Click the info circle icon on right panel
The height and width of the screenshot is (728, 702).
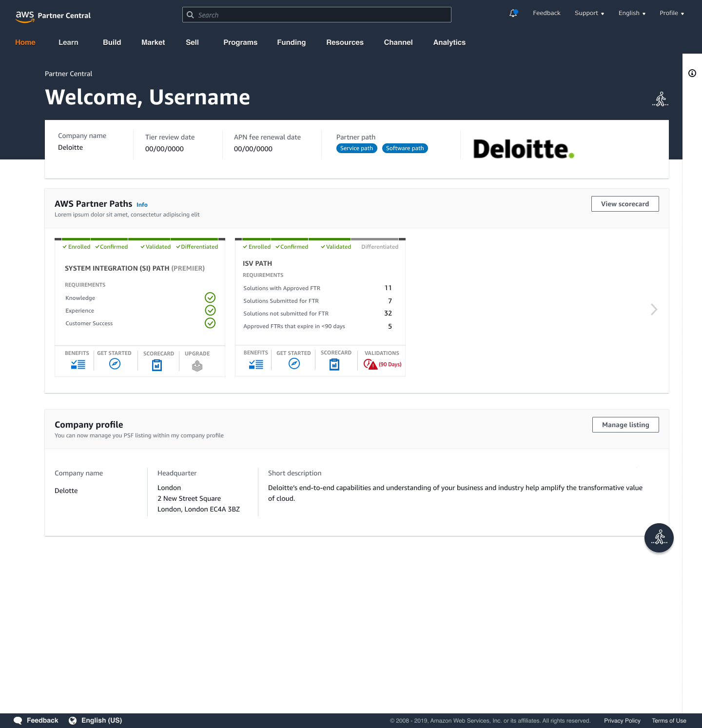pyautogui.click(x=692, y=73)
